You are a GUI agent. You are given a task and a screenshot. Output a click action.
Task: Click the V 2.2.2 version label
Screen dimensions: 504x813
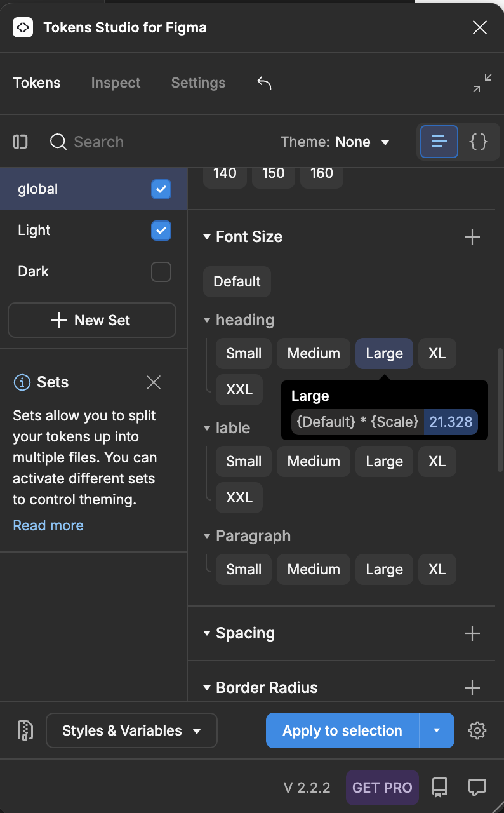click(x=307, y=788)
